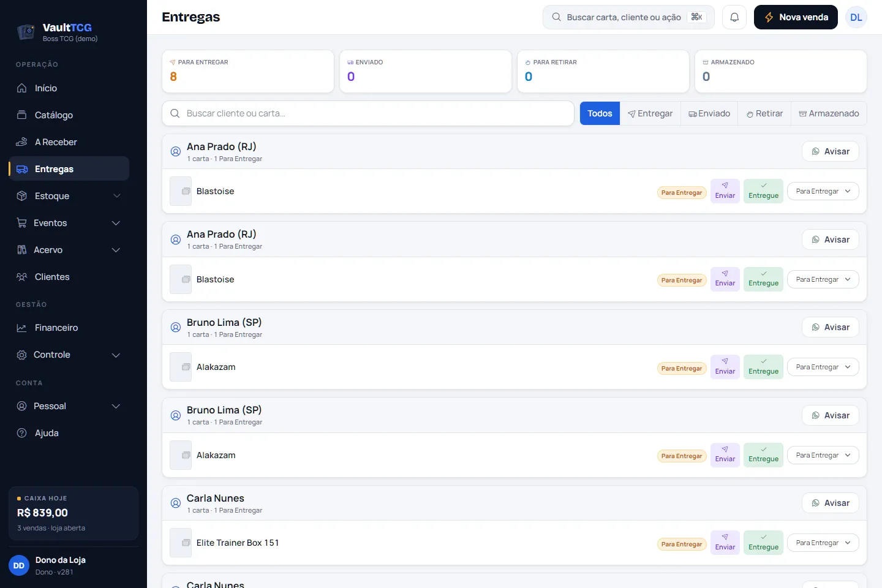Click Enviar on the first Blastoise row
This screenshot has width=882, height=588.
point(725,191)
